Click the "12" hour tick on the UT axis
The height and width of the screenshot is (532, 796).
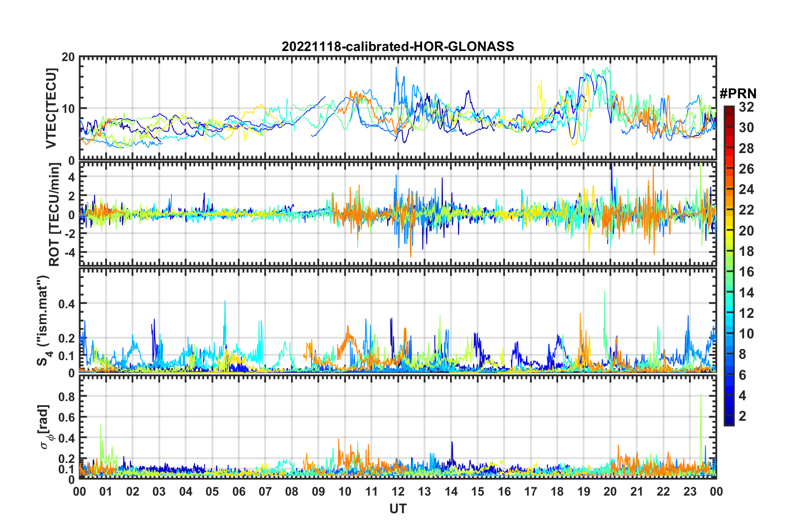click(x=398, y=491)
